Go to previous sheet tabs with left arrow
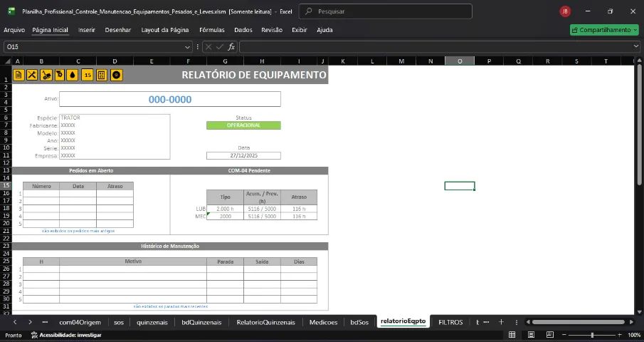This screenshot has height=342, width=644. coord(15,322)
